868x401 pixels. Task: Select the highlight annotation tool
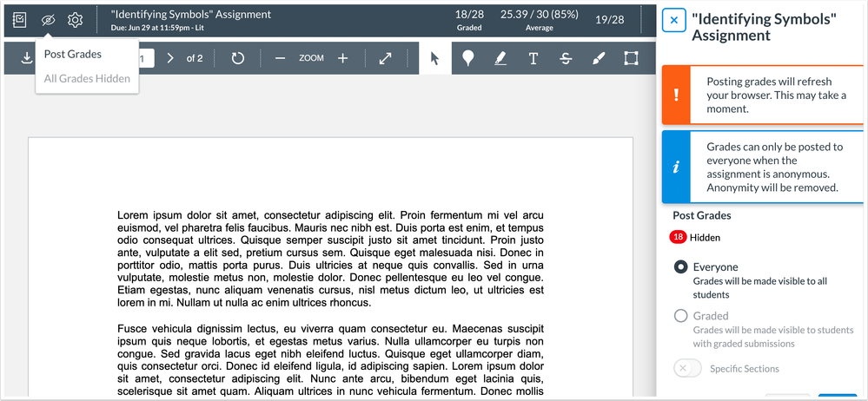click(x=500, y=58)
